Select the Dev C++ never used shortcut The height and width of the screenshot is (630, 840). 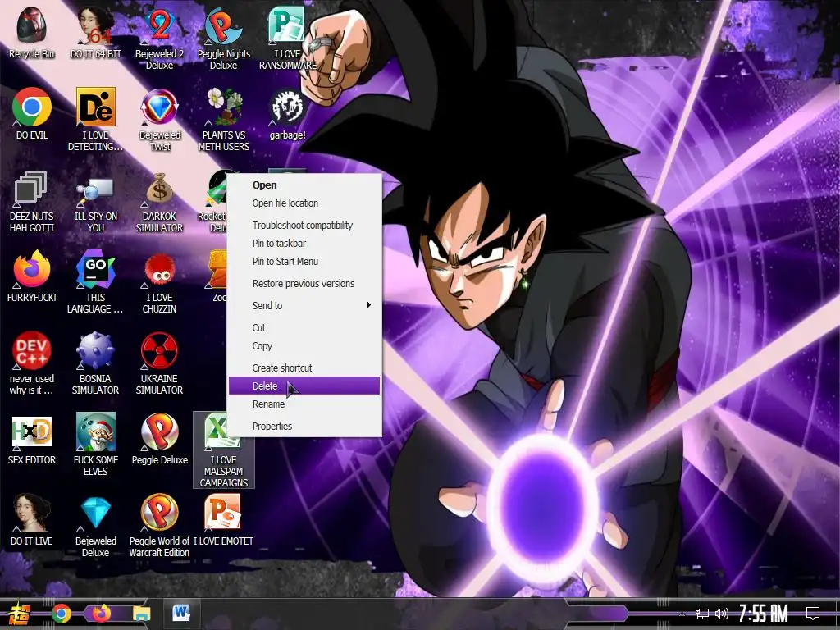(x=32, y=363)
